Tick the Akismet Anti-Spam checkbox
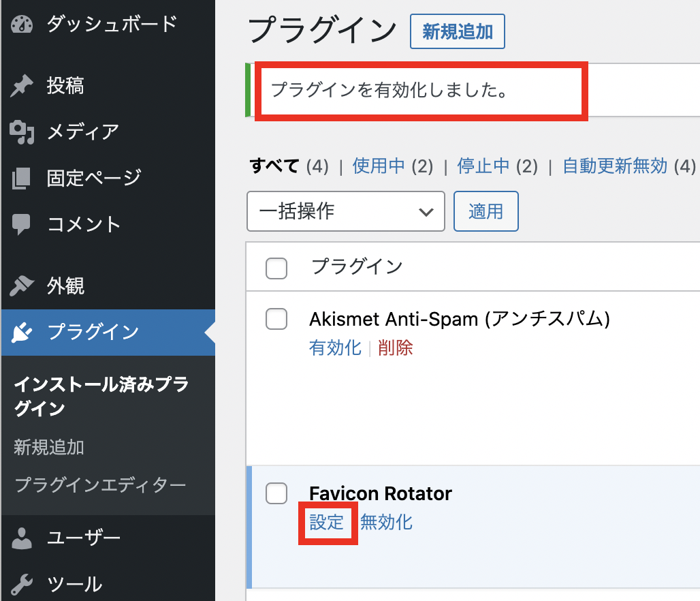The width and height of the screenshot is (700, 601). click(276, 319)
